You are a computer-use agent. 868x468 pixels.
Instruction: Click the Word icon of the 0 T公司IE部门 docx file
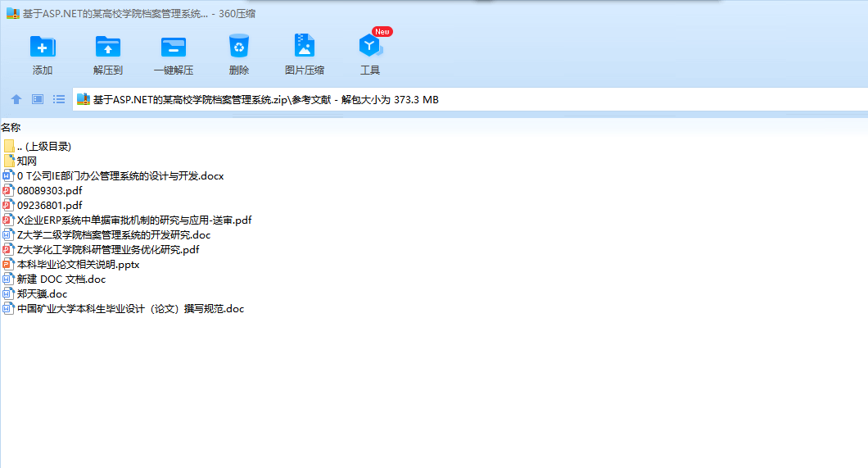click(8, 176)
